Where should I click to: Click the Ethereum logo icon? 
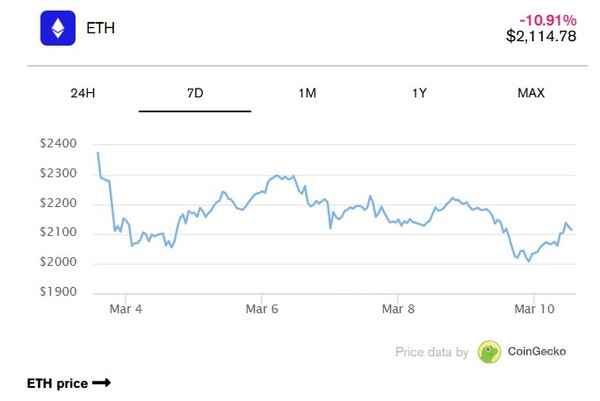click(x=58, y=29)
